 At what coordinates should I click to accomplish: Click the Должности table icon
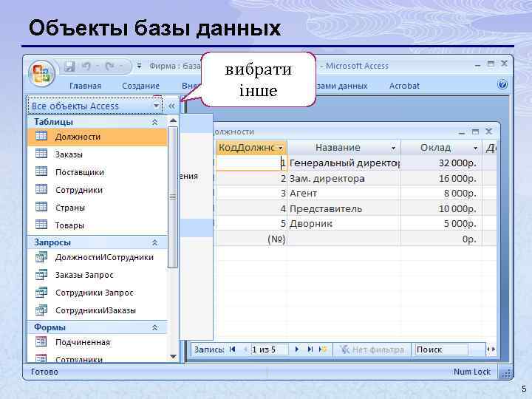[x=41, y=136]
